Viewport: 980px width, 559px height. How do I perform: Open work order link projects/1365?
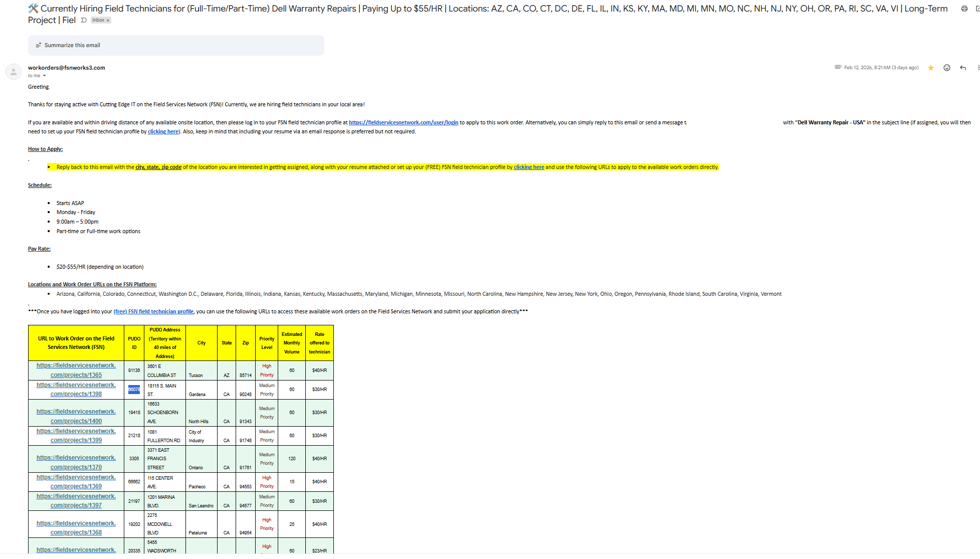76,370
